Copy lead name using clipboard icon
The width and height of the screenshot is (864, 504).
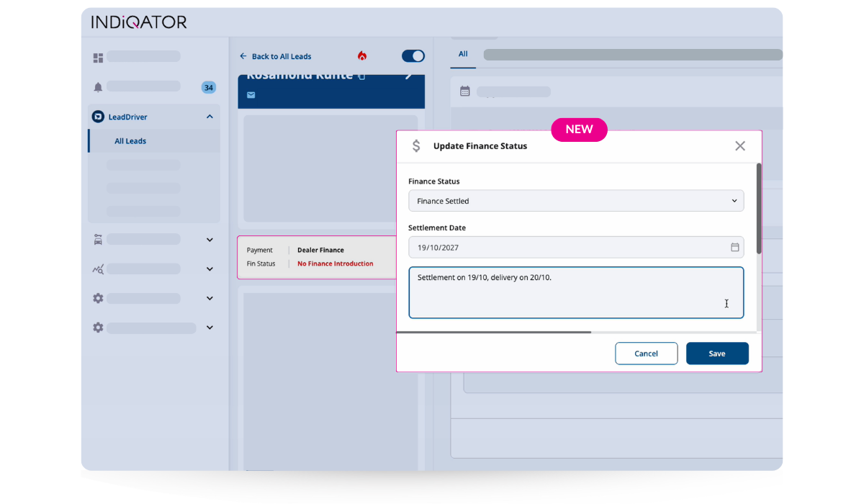click(x=362, y=76)
